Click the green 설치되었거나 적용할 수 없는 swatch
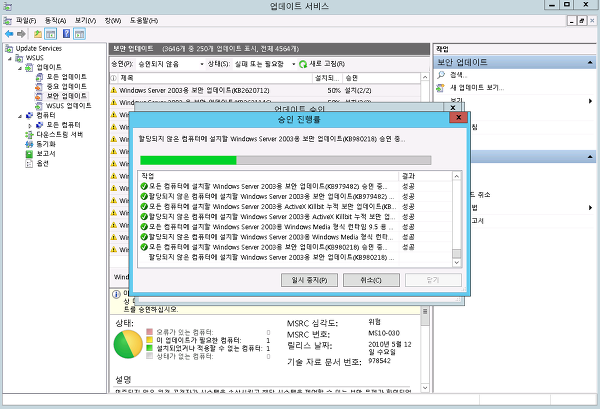 [x=150, y=348]
